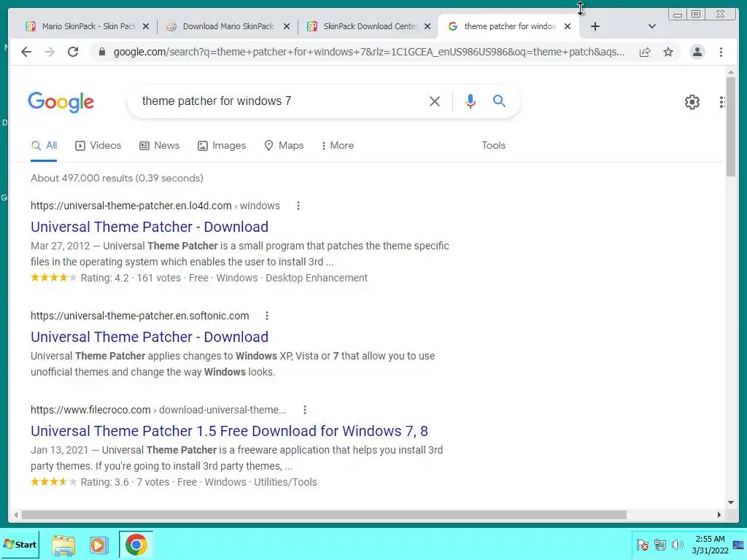Image resolution: width=747 pixels, height=560 pixels.
Task: Open the Action Center flag tray icon
Action: (x=642, y=545)
